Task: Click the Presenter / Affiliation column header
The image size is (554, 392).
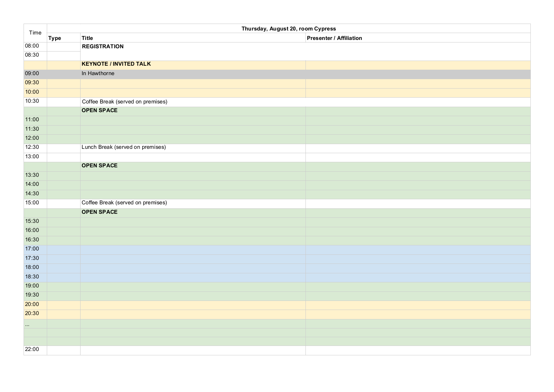Action: 334,38
